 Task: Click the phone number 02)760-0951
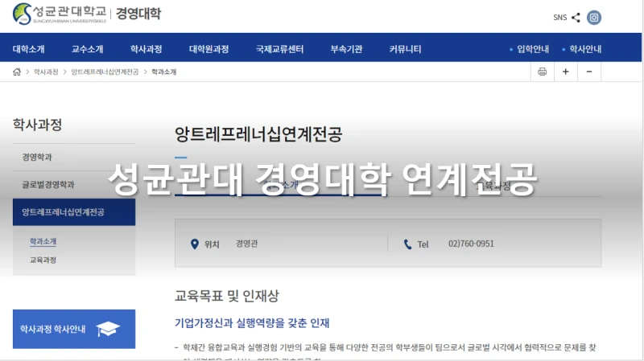[471, 244]
